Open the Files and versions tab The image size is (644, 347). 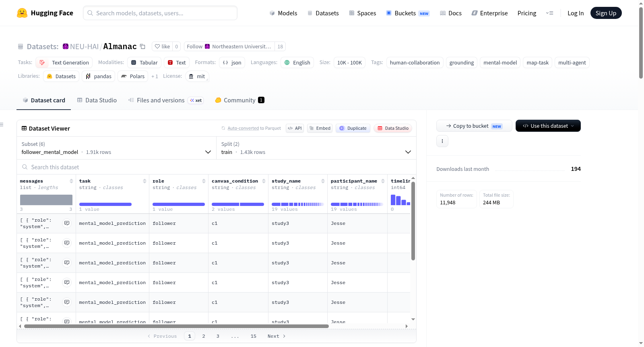[x=165, y=100]
